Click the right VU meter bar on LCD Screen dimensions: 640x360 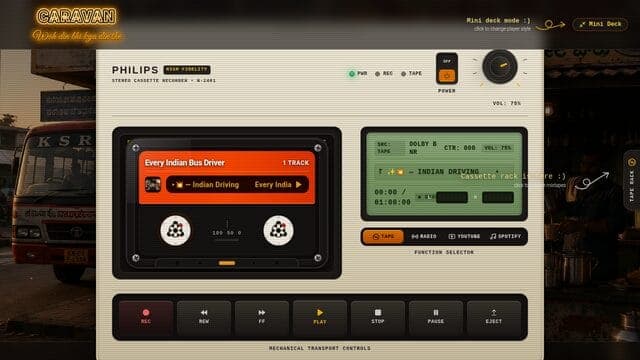click(498, 198)
